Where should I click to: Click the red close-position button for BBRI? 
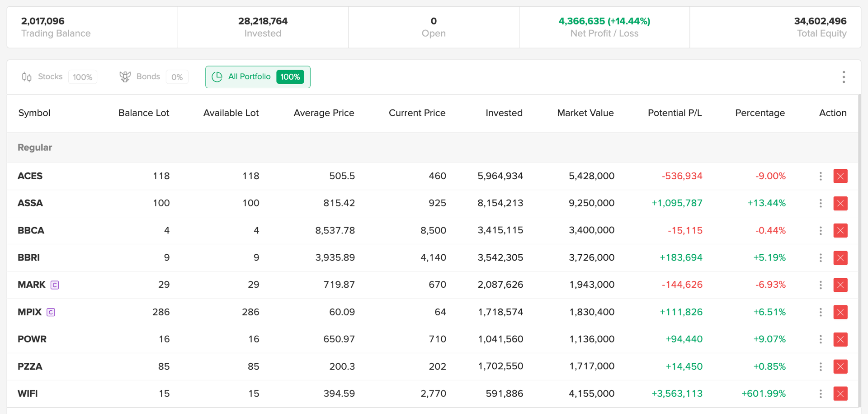[840, 257]
